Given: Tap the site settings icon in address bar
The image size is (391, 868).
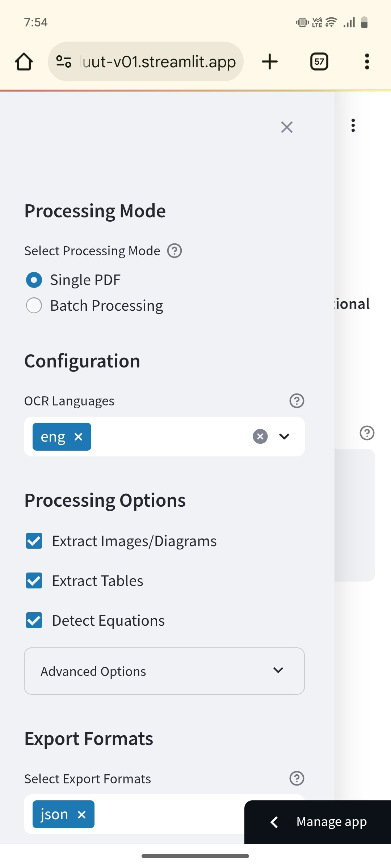Looking at the screenshot, I should point(64,61).
